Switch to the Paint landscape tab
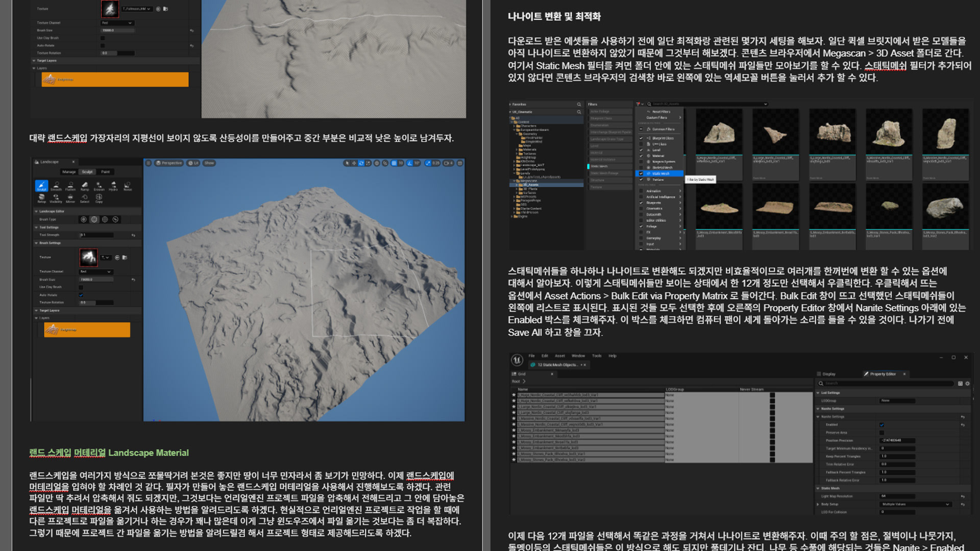Viewport: 980px width, 551px height. tap(105, 172)
